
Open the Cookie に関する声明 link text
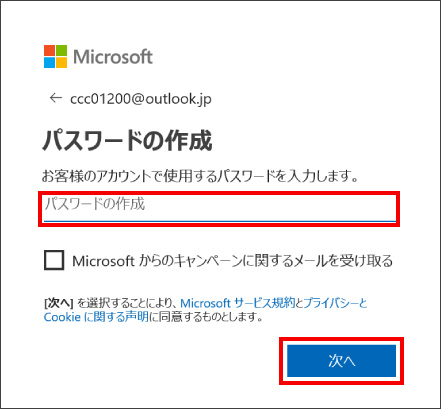point(96,317)
